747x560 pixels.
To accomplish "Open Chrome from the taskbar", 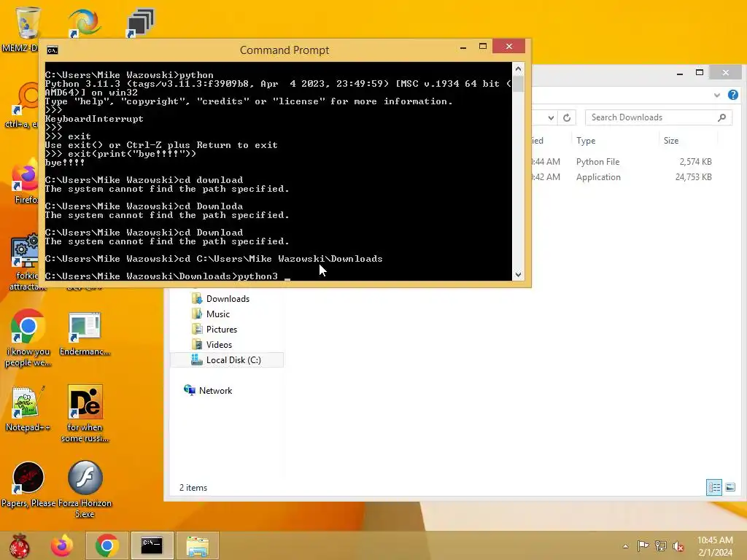I will click(107, 545).
